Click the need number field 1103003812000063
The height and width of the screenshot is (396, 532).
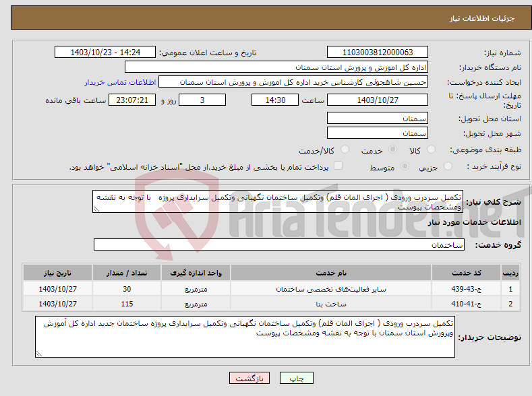(378, 52)
